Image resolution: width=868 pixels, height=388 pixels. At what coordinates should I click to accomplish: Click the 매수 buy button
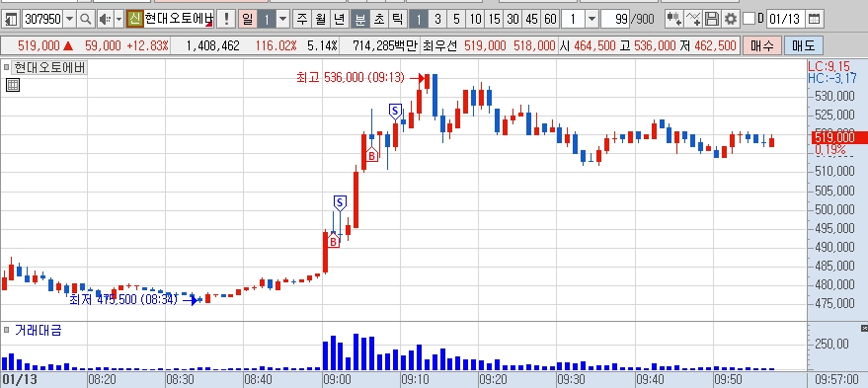click(761, 46)
